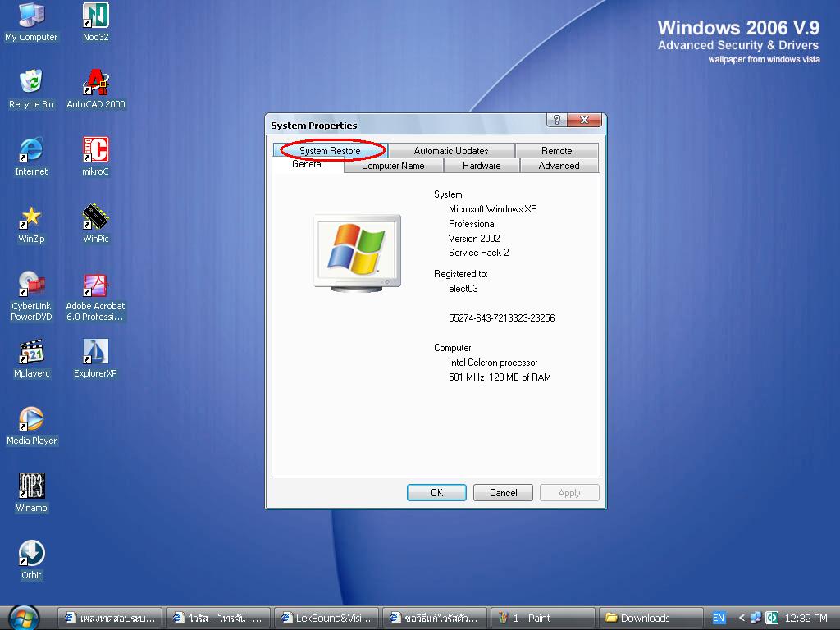Select the Adobe Acrobat 6.0 shortcut

[x=95, y=295]
